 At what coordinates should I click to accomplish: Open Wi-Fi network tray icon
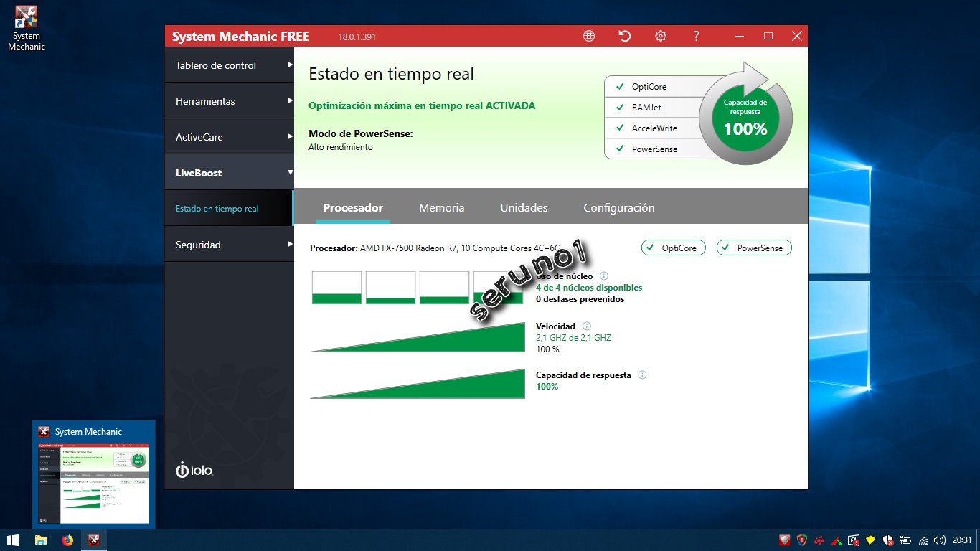pos(923,540)
